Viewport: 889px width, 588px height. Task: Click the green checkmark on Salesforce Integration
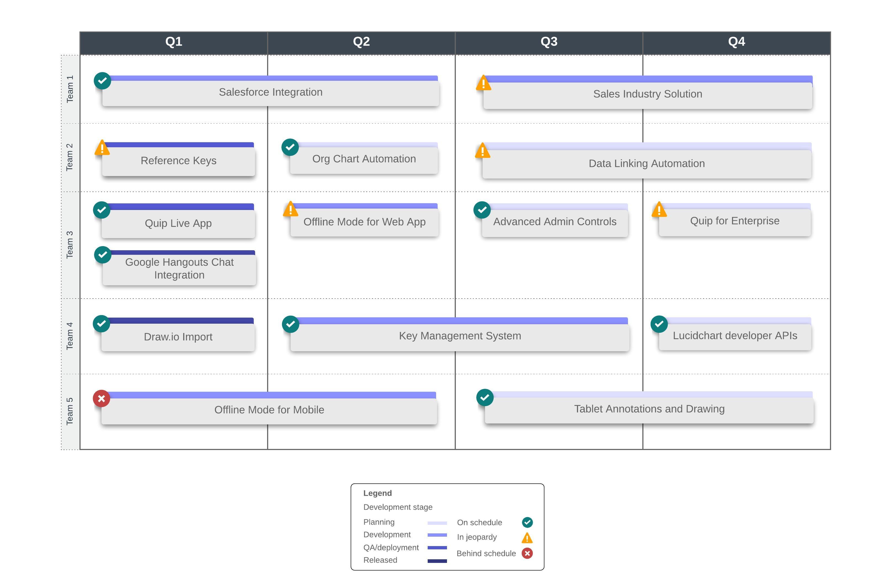(x=102, y=81)
